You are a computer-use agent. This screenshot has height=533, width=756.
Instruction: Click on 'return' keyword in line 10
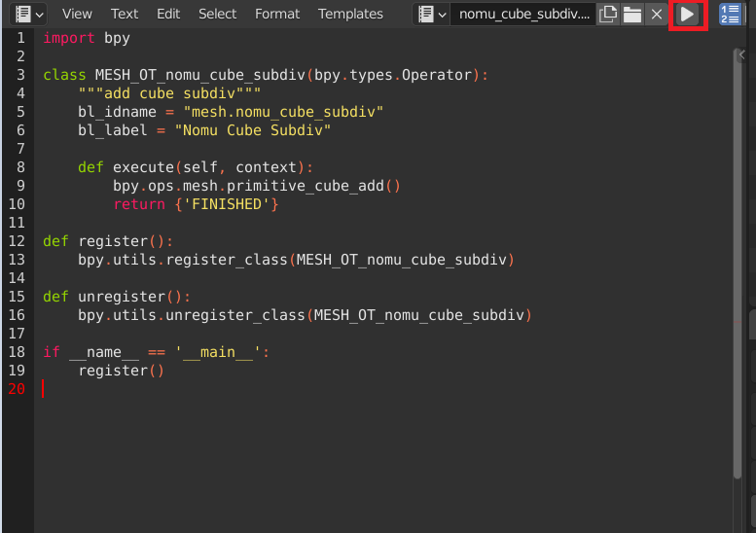(x=139, y=204)
